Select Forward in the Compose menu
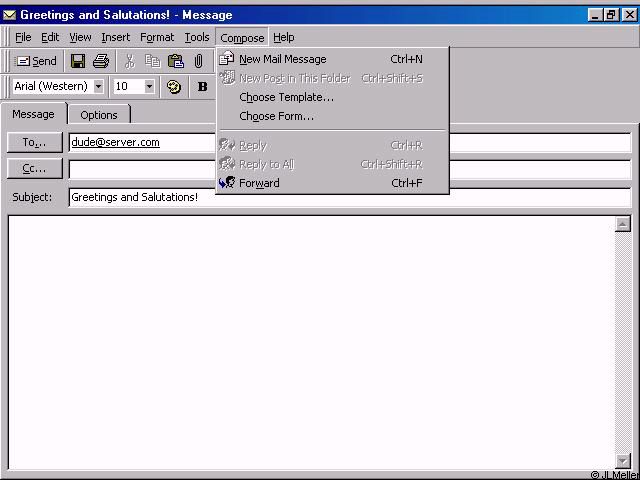Screen dimensions: 640x480 coord(332,183)
